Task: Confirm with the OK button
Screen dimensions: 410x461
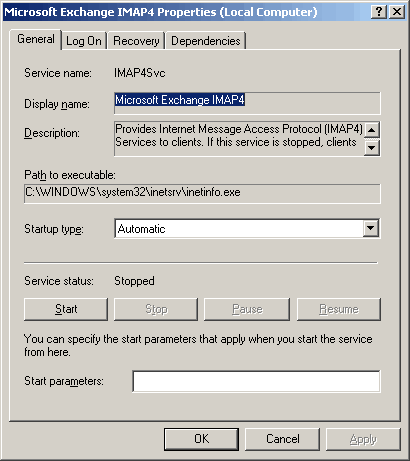Action: pyautogui.click(x=201, y=439)
